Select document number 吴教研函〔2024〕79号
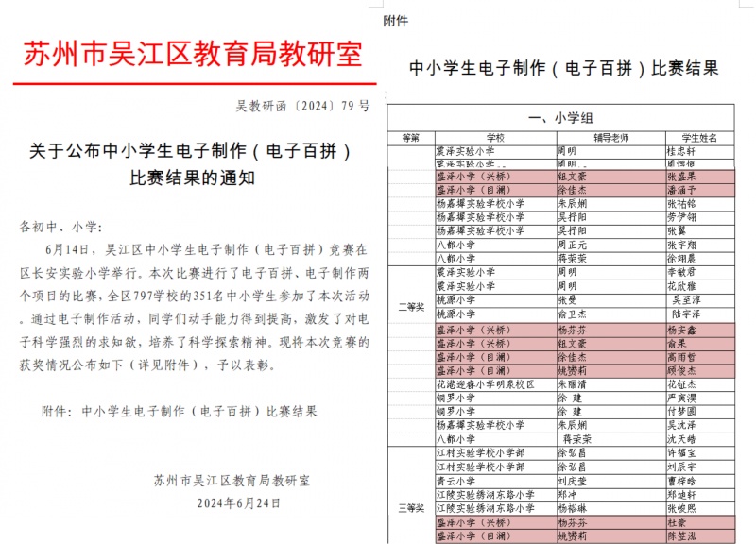Image resolution: width=756 pixels, height=544 pixels. [x=302, y=106]
